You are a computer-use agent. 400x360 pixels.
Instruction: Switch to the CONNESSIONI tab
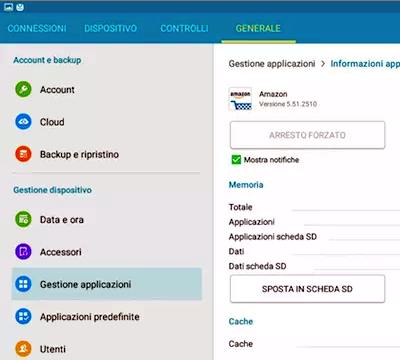click(x=37, y=28)
